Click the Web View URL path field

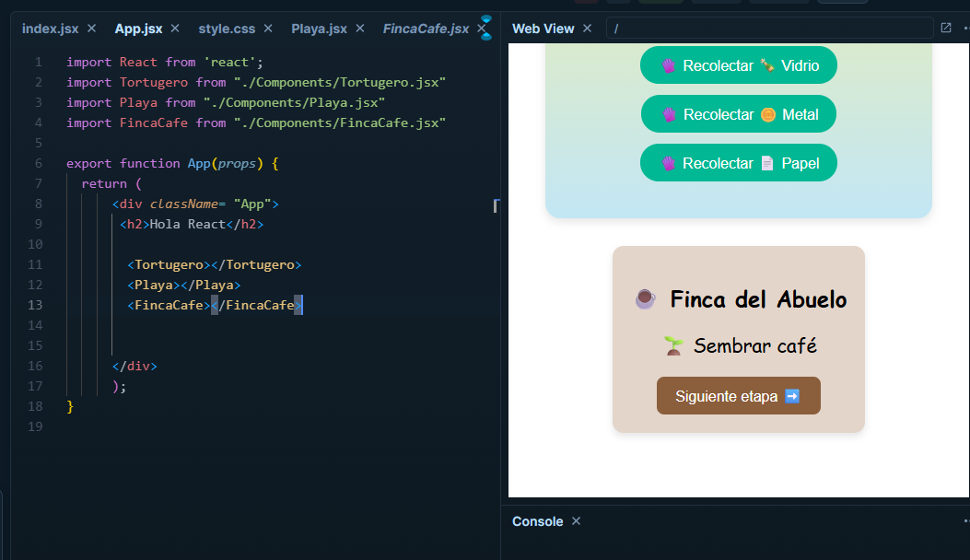coord(769,29)
